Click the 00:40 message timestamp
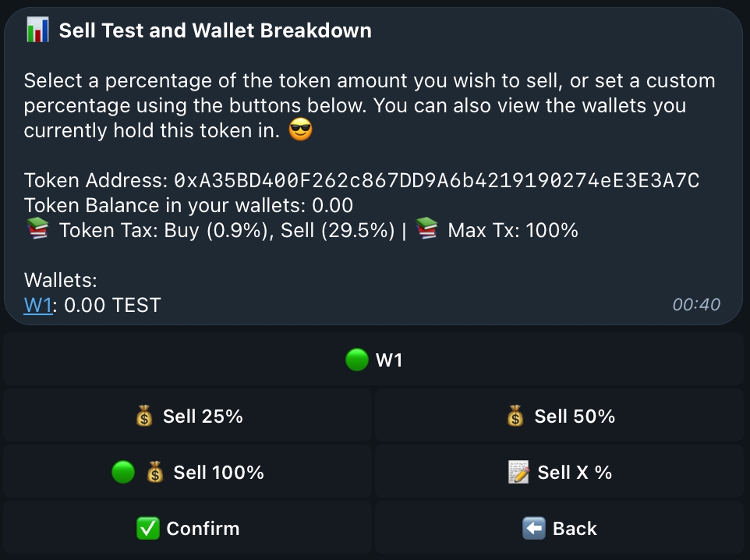 [x=696, y=305]
